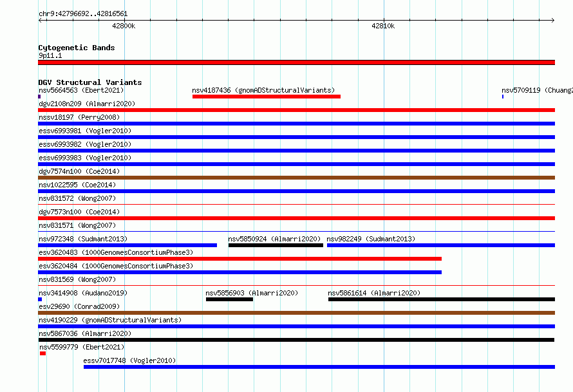Open essv6993982 (Vogler2010) variant label
Screen dimensions: 573x392
click(x=85, y=144)
